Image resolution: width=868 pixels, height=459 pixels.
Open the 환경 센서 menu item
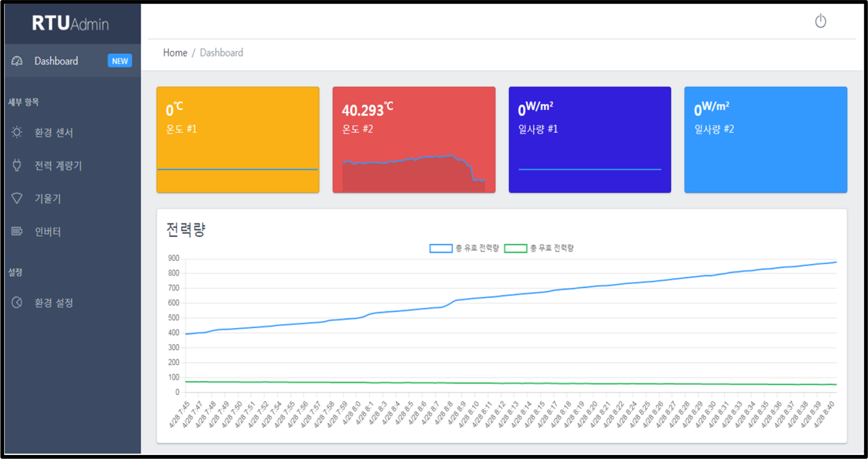pos(54,132)
